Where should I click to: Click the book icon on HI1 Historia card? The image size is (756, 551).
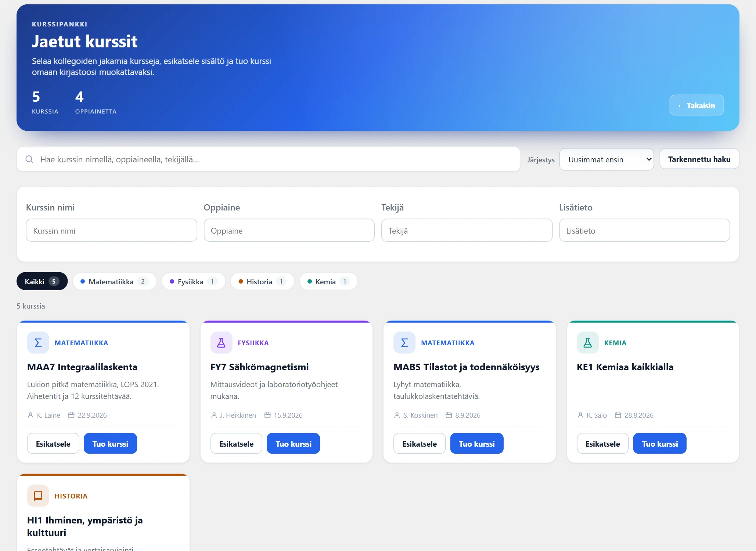pyautogui.click(x=38, y=496)
